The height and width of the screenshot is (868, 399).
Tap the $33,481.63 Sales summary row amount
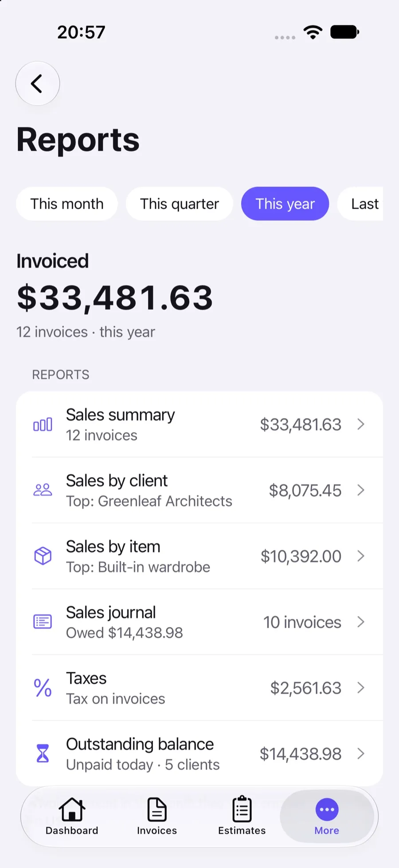[x=301, y=425]
